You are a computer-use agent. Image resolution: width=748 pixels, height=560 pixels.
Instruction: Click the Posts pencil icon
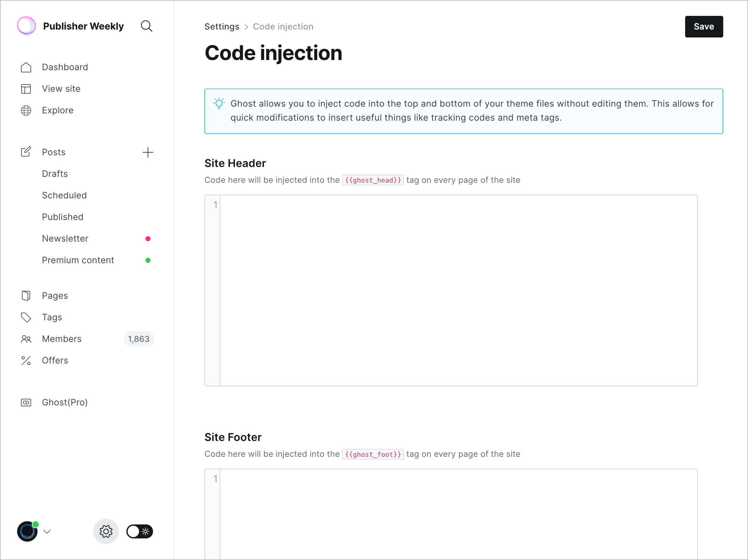(x=26, y=151)
